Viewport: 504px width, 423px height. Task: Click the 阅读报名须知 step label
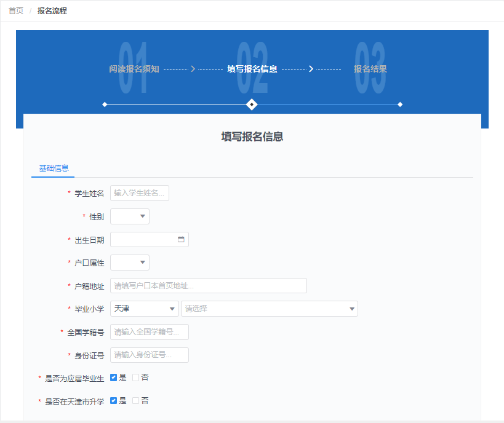(134, 69)
